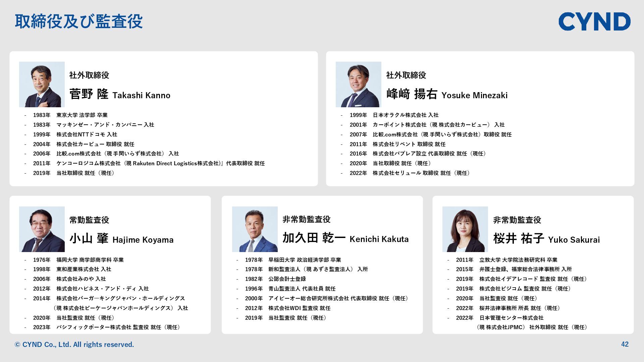644x362 pixels.
Task: Click the row 東和産業株式会社 入社
Action: tap(68, 269)
